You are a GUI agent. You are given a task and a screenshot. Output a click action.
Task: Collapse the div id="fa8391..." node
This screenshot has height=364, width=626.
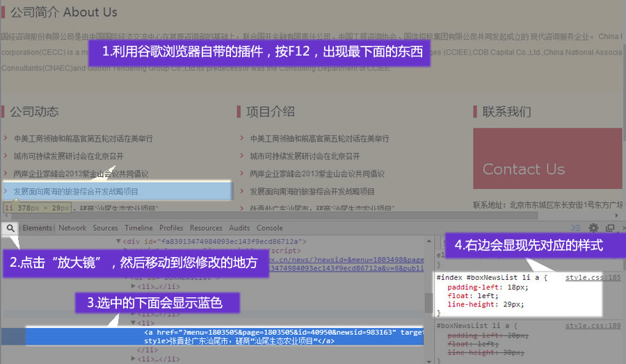[118, 241]
